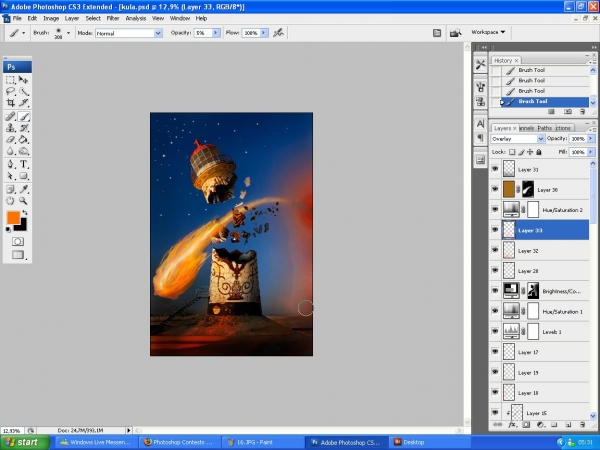
Task: Open layer Opacity slider arrow
Action: [x=591, y=139]
